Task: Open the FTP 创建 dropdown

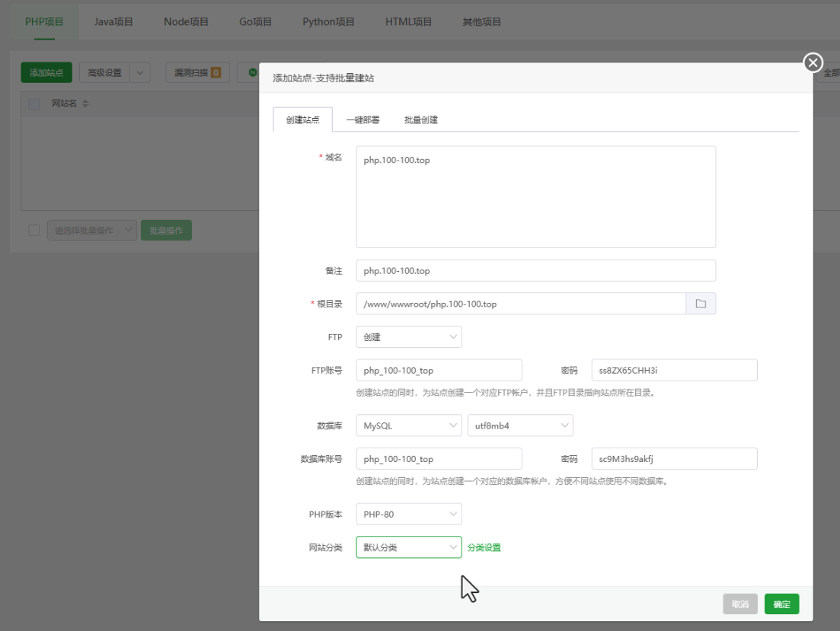Action: click(409, 337)
